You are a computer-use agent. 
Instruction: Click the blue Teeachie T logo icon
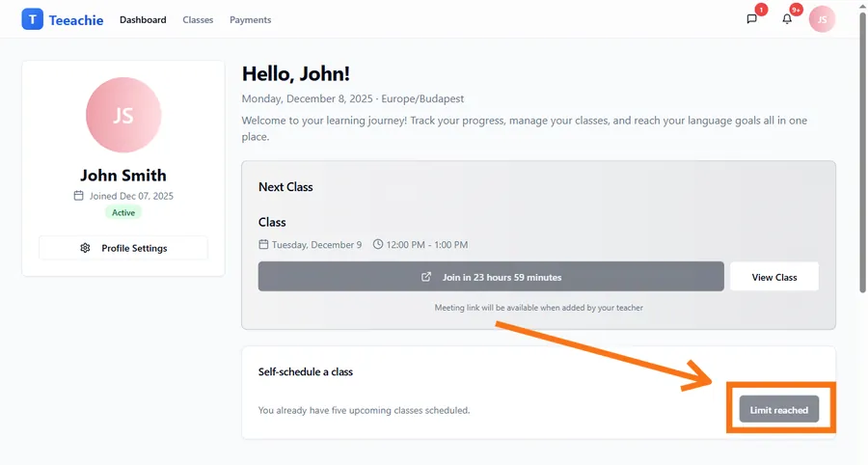click(33, 19)
